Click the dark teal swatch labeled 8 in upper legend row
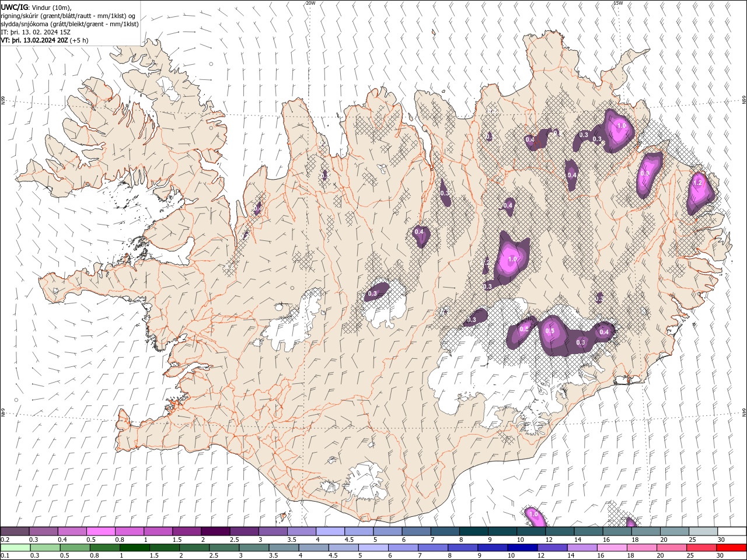The width and height of the screenshot is (747, 560). coord(474,531)
